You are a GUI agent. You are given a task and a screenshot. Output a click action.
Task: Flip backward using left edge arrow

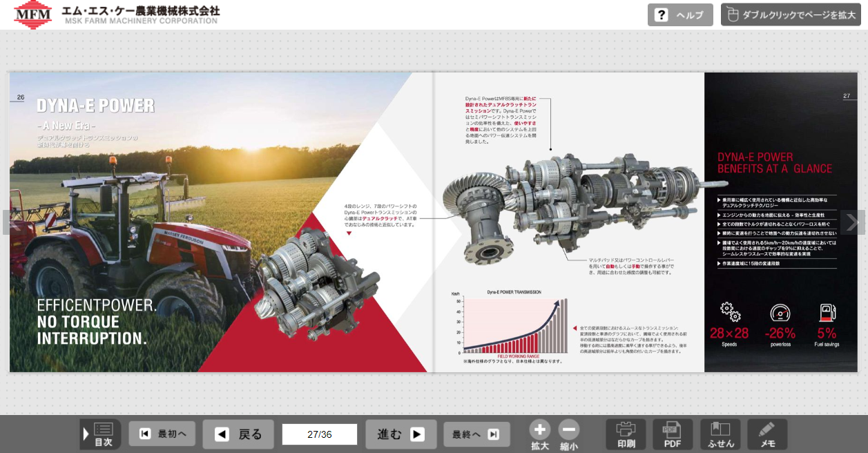pyautogui.click(x=6, y=222)
